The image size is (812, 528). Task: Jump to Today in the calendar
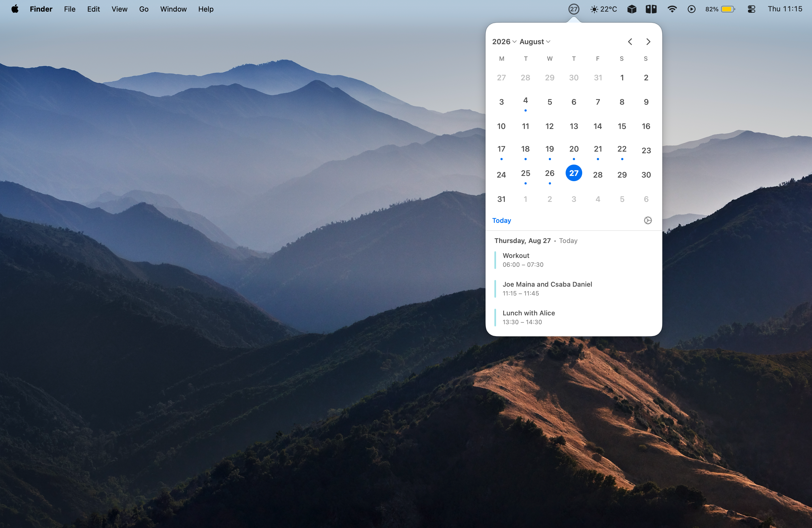[501, 220]
